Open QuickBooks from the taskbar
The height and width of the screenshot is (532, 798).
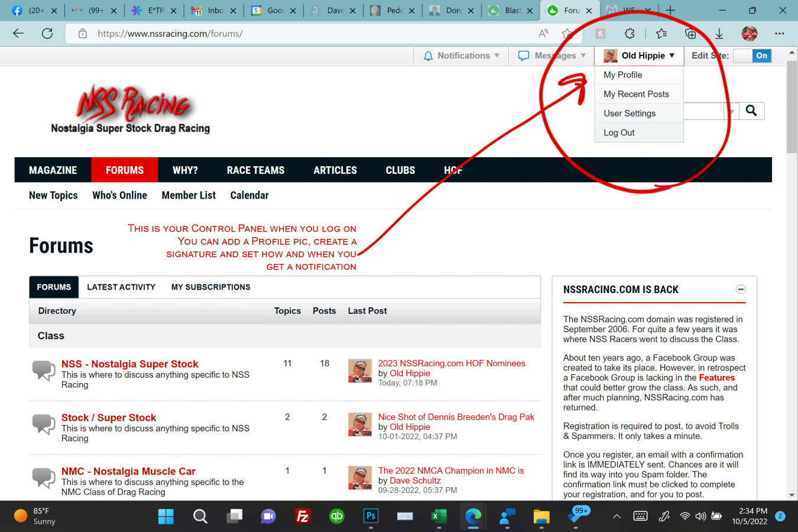(x=337, y=517)
